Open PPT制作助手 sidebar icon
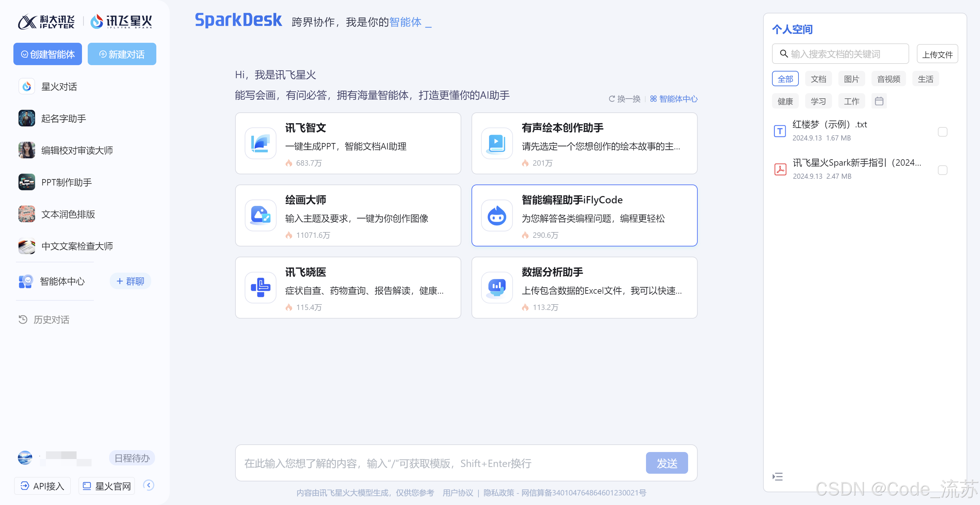 [x=26, y=182]
